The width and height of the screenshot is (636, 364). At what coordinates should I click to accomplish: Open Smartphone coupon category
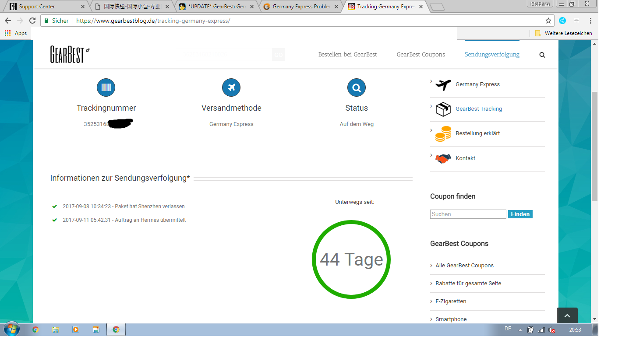451,319
